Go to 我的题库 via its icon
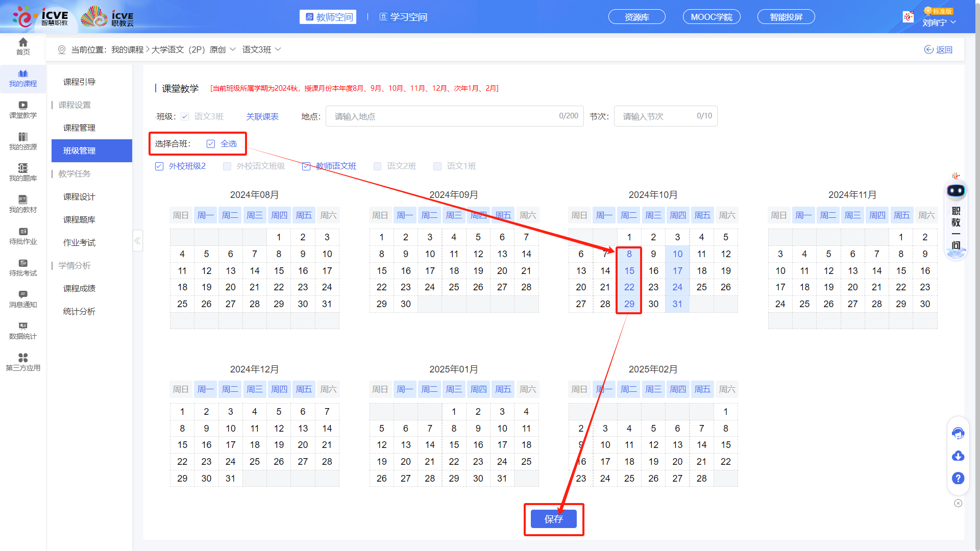 tap(22, 172)
